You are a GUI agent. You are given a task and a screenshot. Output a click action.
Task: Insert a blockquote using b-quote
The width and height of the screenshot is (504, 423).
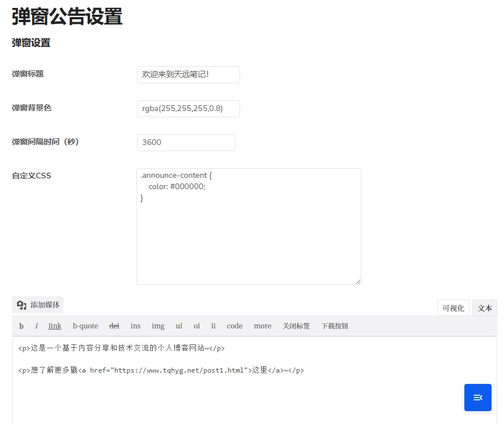(86, 326)
